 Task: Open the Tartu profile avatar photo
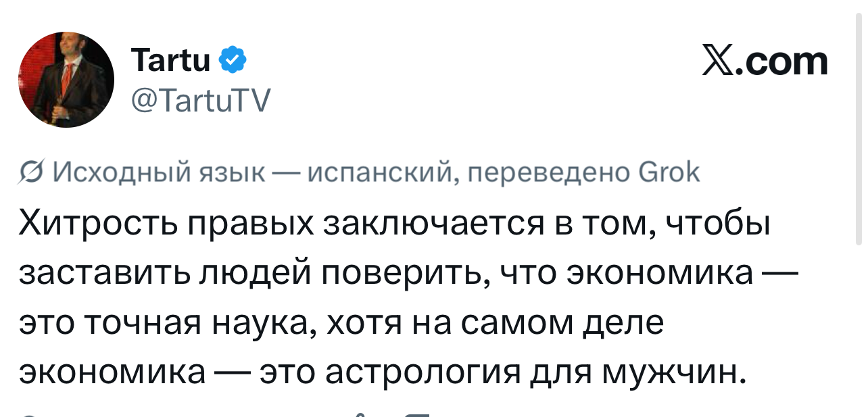[66, 80]
